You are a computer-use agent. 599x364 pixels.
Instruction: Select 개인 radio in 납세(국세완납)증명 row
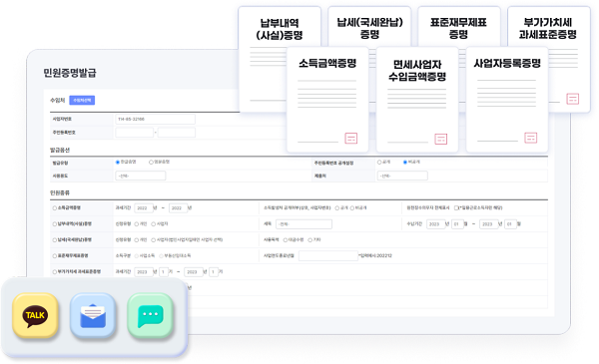click(137, 240)
